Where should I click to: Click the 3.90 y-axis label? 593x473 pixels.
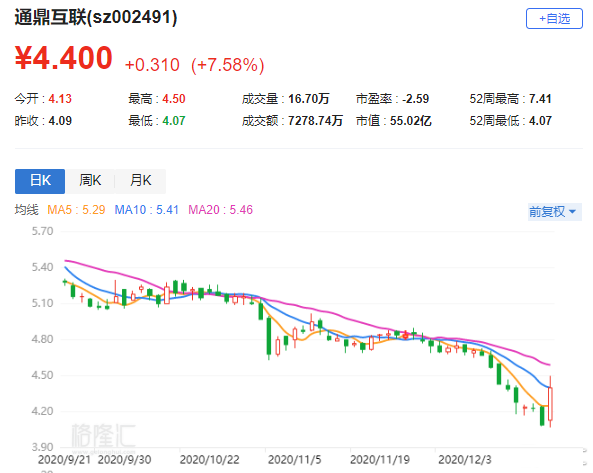click(42, 447)
